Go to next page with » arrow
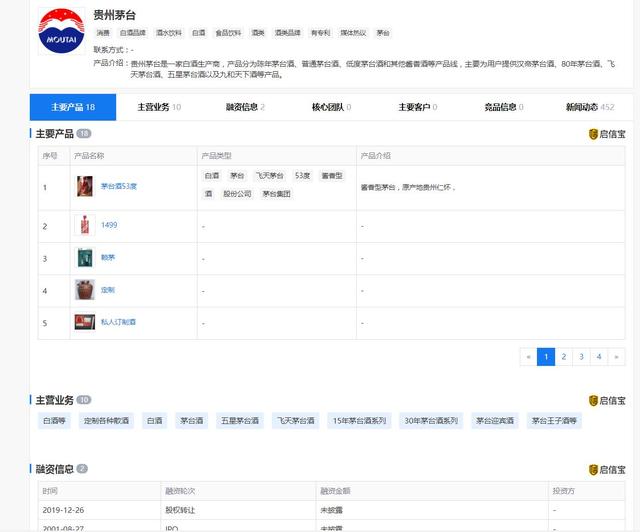 point(616,357)
